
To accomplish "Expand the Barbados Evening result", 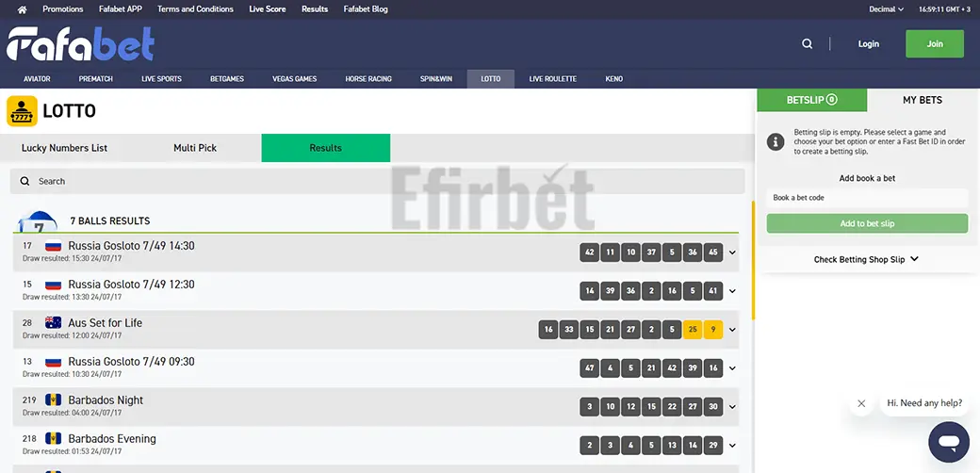I will tap(732, 446).
